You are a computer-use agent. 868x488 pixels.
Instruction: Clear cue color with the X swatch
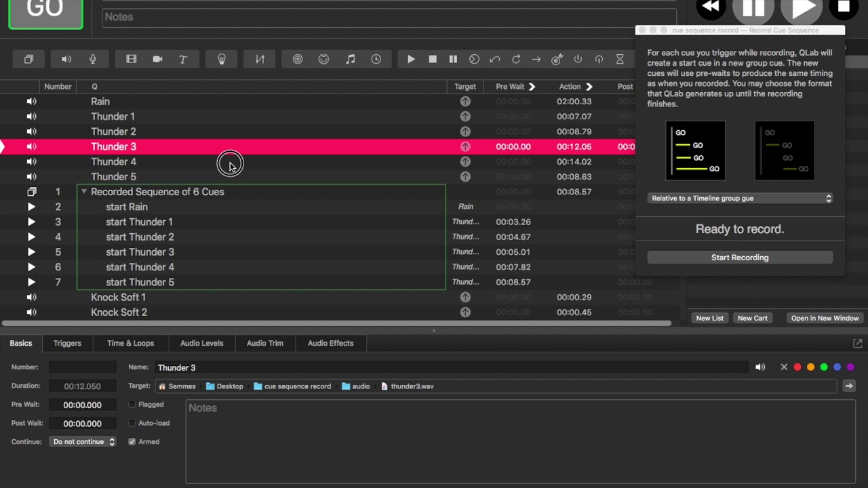784,367
